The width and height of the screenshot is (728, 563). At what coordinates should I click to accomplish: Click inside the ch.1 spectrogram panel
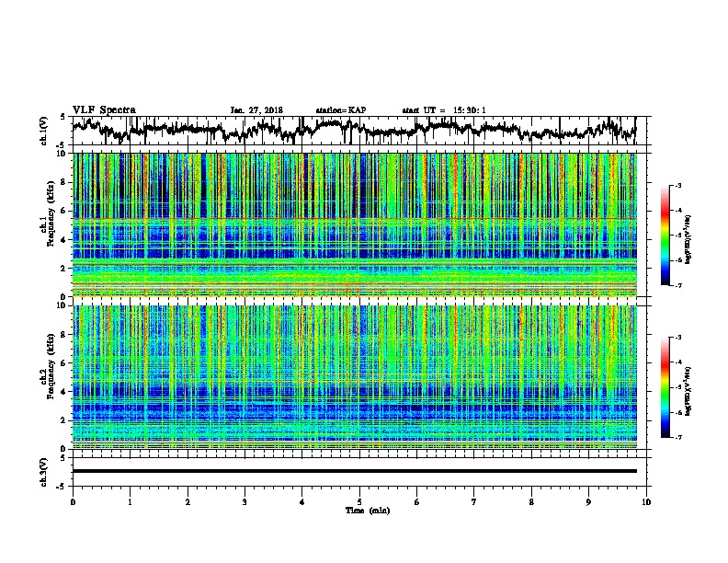tap(354, 224)
